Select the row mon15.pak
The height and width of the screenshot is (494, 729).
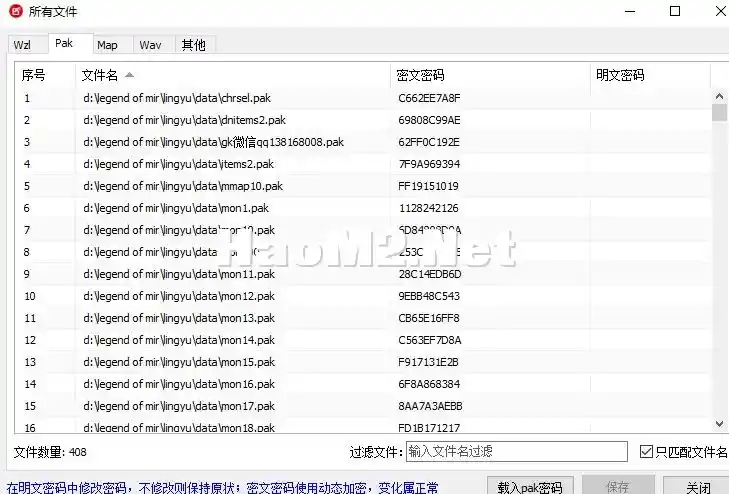(x=363, y=362)
